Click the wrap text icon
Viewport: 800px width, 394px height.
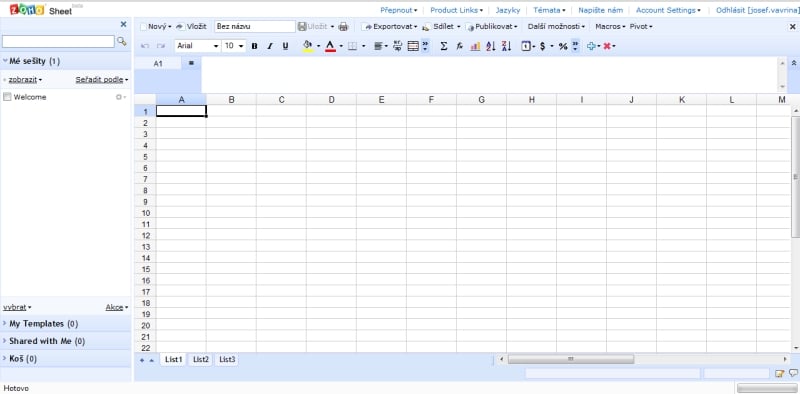point(397,46)
